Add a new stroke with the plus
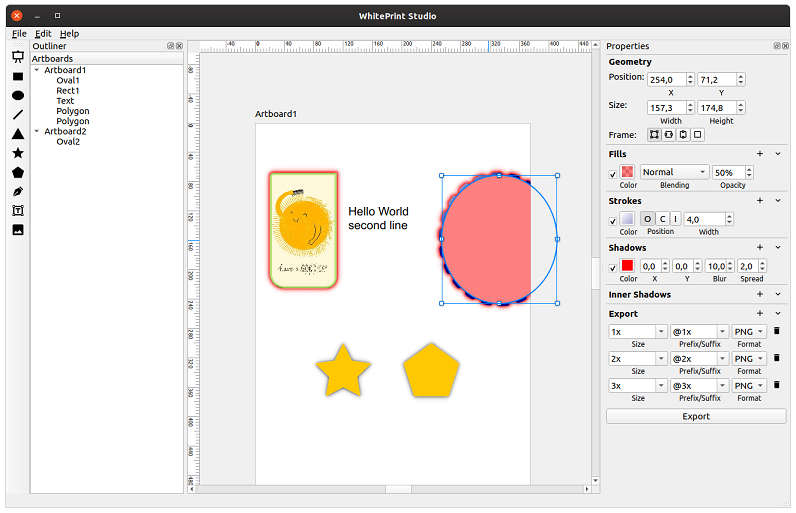Viewport: 796px width, 513px height. point(760,200)
